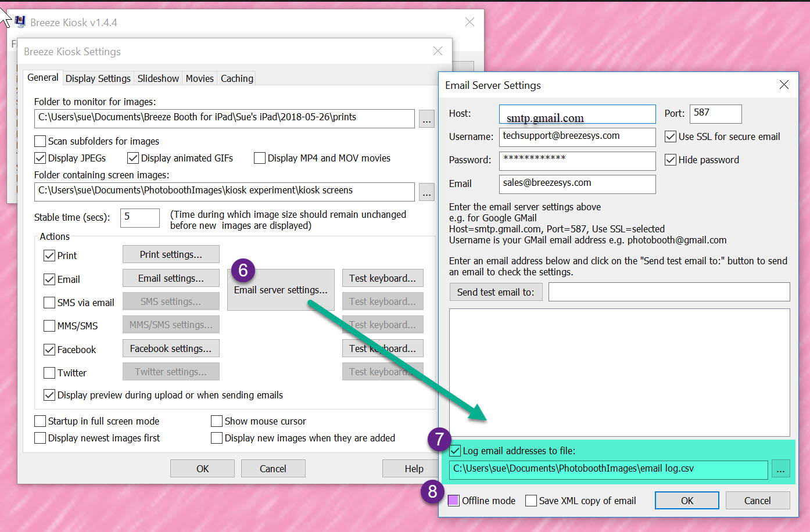
Task: Click Send test email to button
Action: pos(496,292)
